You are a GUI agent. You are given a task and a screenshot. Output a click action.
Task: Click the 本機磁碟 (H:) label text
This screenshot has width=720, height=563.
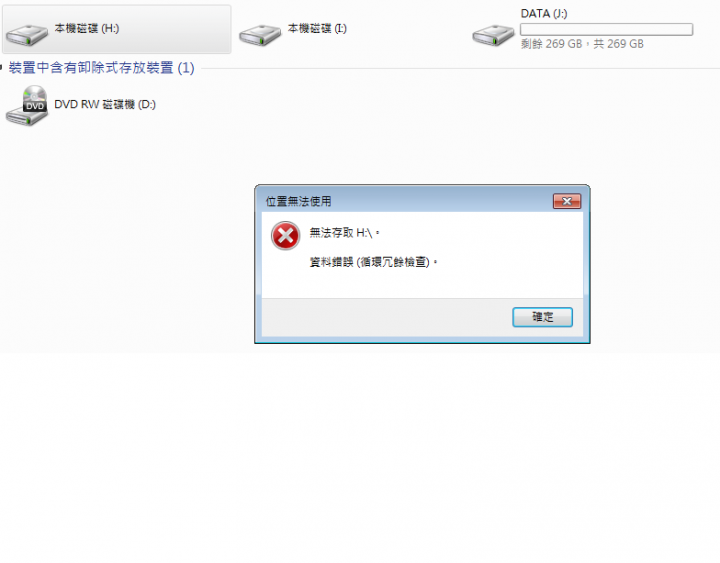[x=87, y=28]
